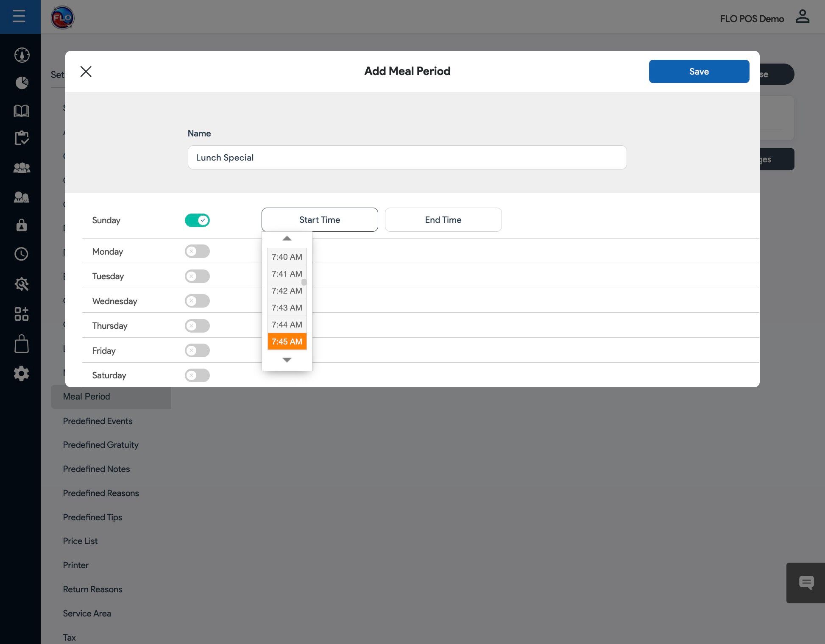825x644 pixels.
Task: Click the down arrow in time list
Action: tap(287, 360)
